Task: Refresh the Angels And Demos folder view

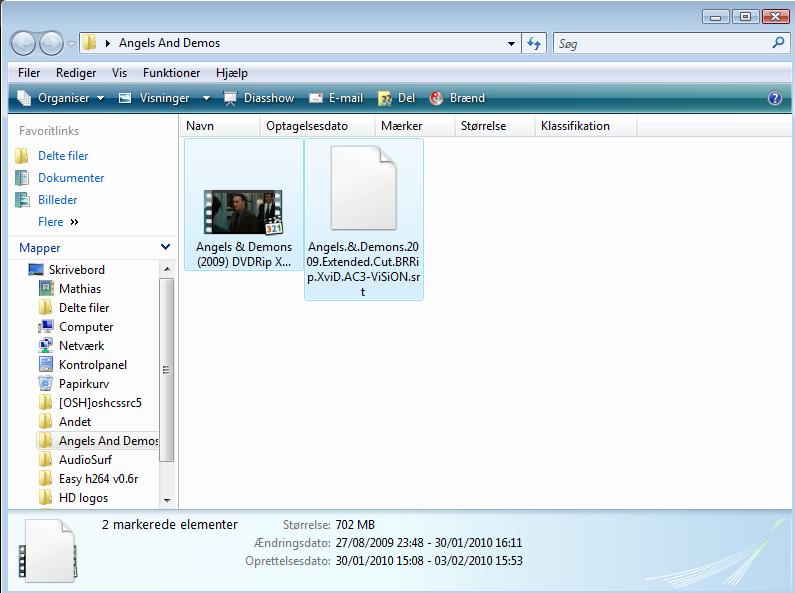Action: (534, 44)
